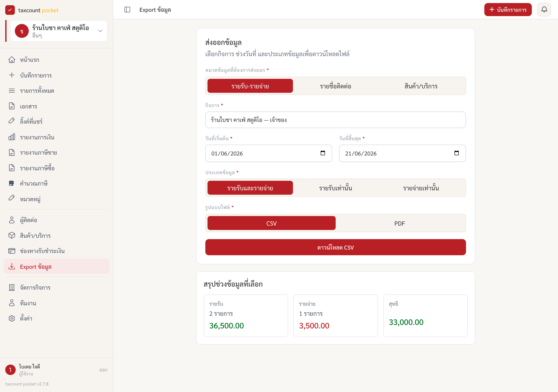Screen dimensions: 558x392
Task: Select รายรับเท่านั้น data type
Action: [335, 188]
